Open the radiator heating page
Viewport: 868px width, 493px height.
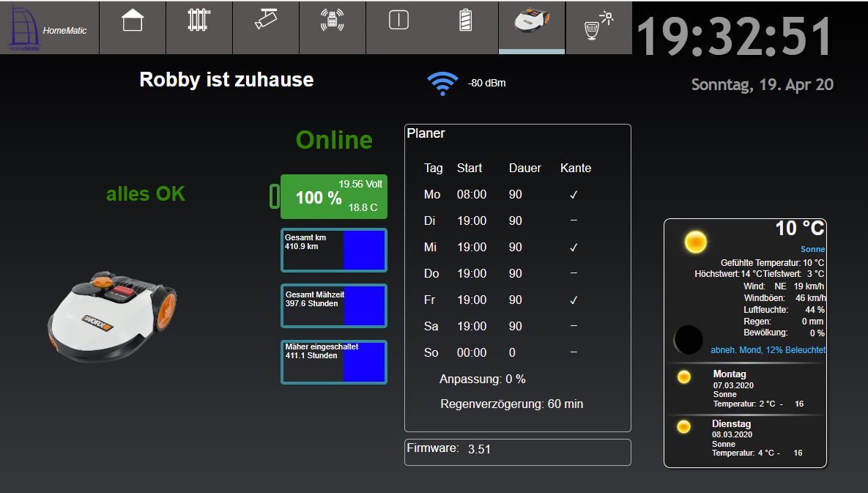[199, 20]
